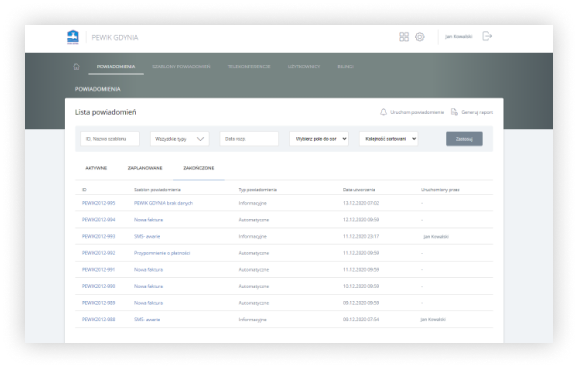Focus the 'Data rozp.' date field
The image size is (578, 368).
(x=249, y=139)
